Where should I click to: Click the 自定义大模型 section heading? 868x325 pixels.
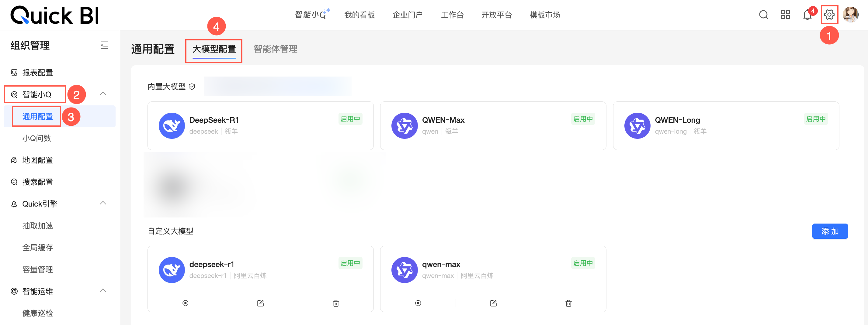(171, 231)
